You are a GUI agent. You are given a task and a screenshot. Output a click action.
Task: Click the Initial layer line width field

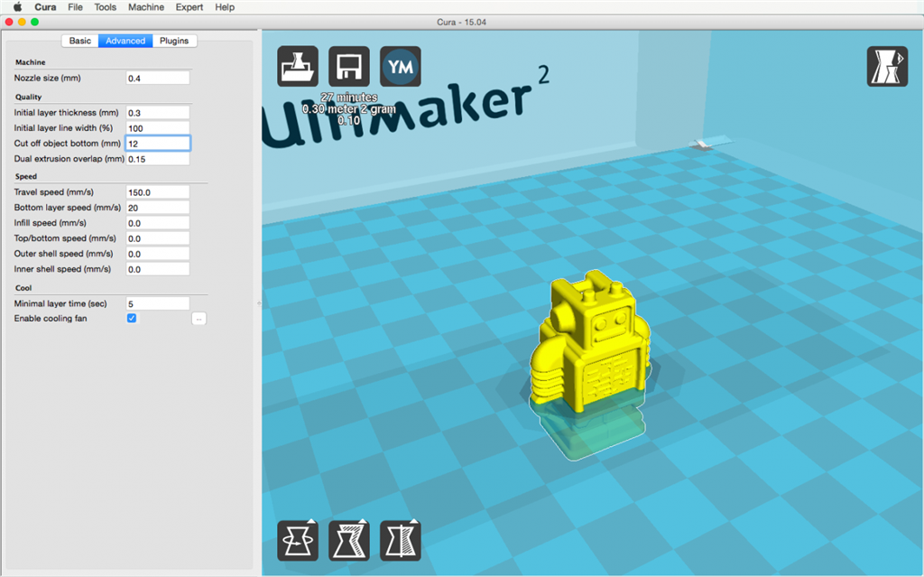click(158, 128)
